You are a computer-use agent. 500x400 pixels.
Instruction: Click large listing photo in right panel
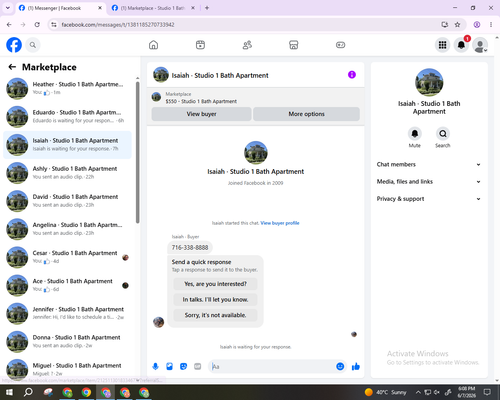[x=429, y=82]
